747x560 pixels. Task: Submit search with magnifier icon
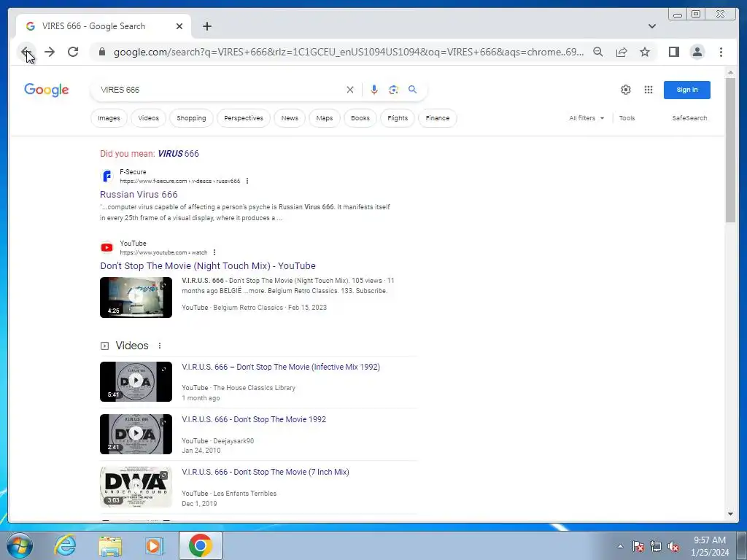click(x=413, y=90)
